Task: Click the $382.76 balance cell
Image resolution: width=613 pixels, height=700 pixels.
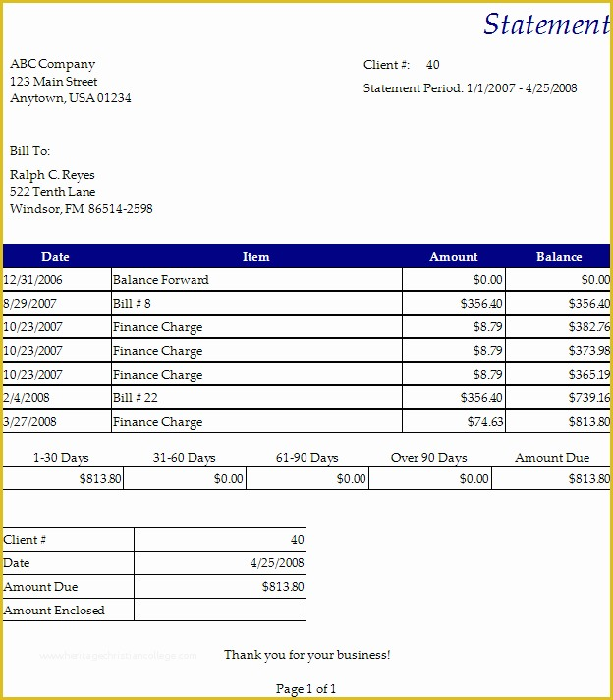Action: (588, 327)
